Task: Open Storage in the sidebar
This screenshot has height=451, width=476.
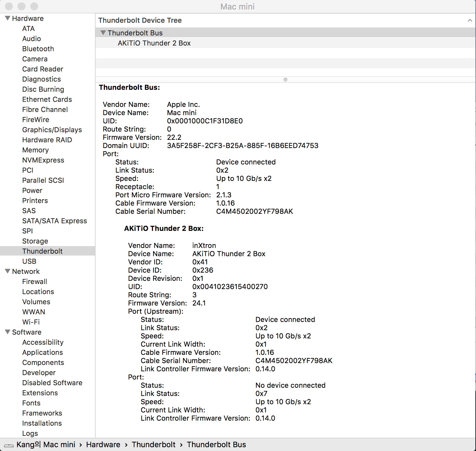Action: tap(35, 241)
